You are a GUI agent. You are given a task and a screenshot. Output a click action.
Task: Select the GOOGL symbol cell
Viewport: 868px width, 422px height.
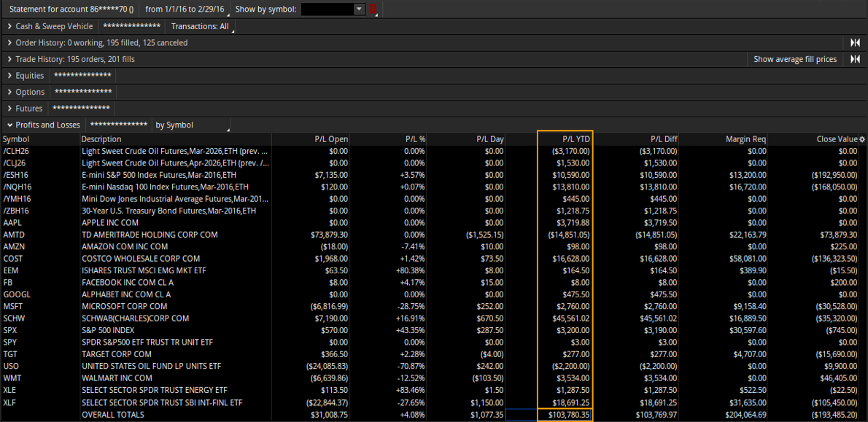40,294
